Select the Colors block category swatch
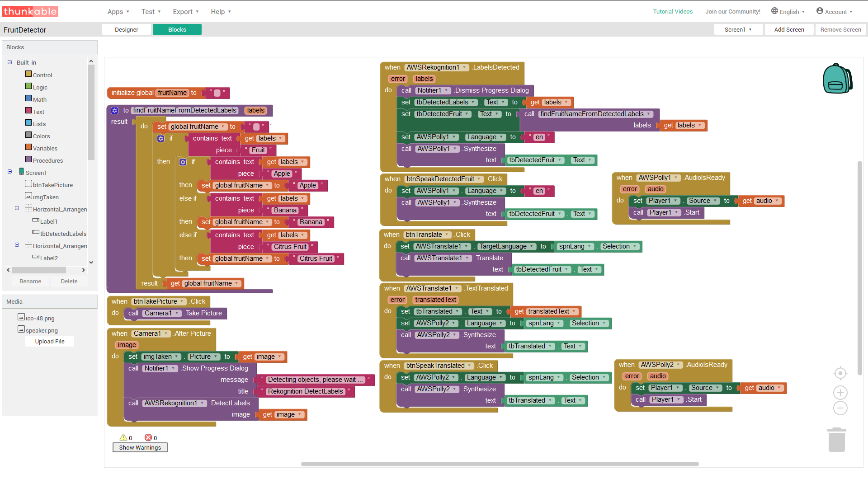Screen dimensions: 868x488 click(x=28, y=135)
